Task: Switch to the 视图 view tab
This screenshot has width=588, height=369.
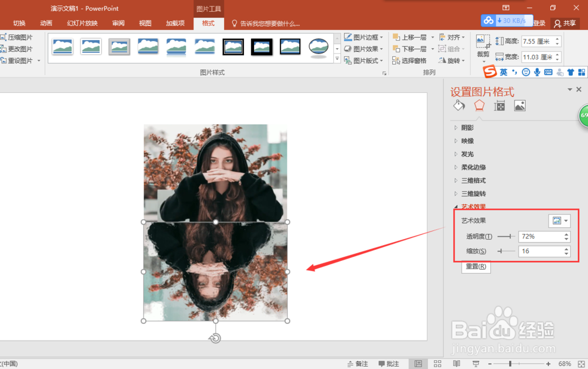Action: coord(145,24)
